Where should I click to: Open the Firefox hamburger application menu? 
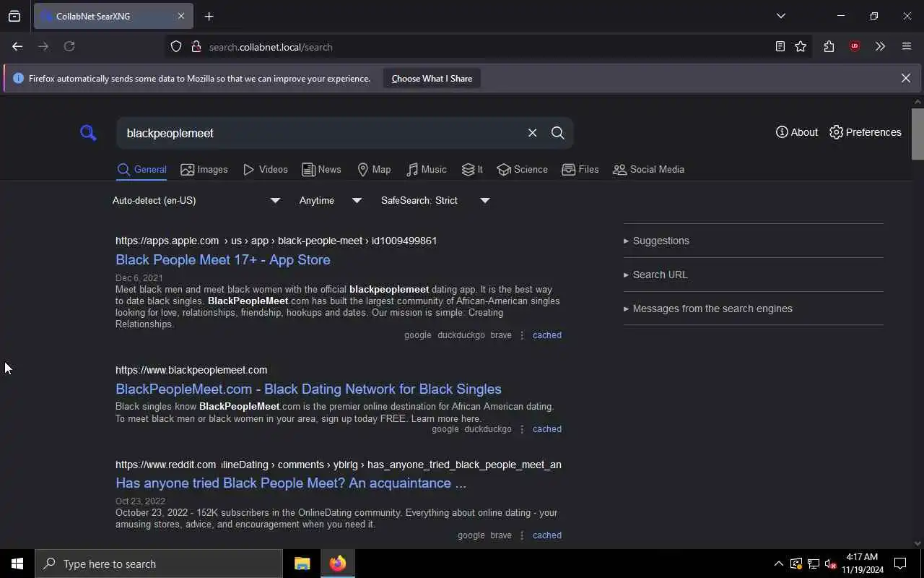coord(907,46)
